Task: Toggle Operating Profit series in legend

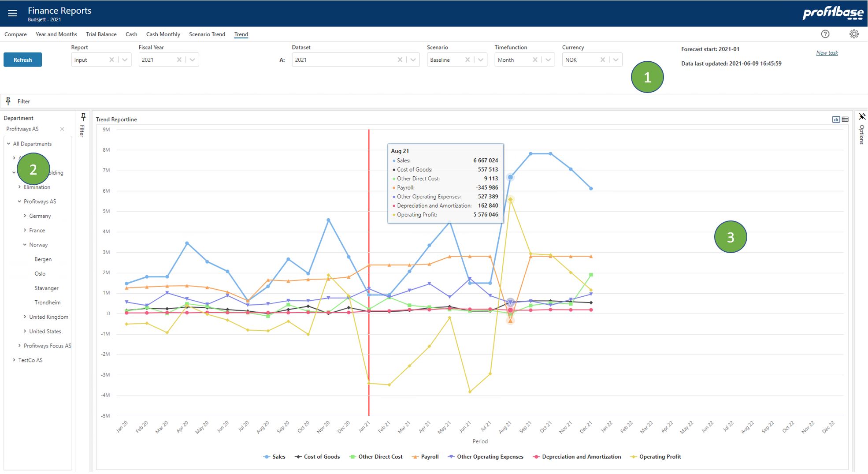Action: (656, 457)
